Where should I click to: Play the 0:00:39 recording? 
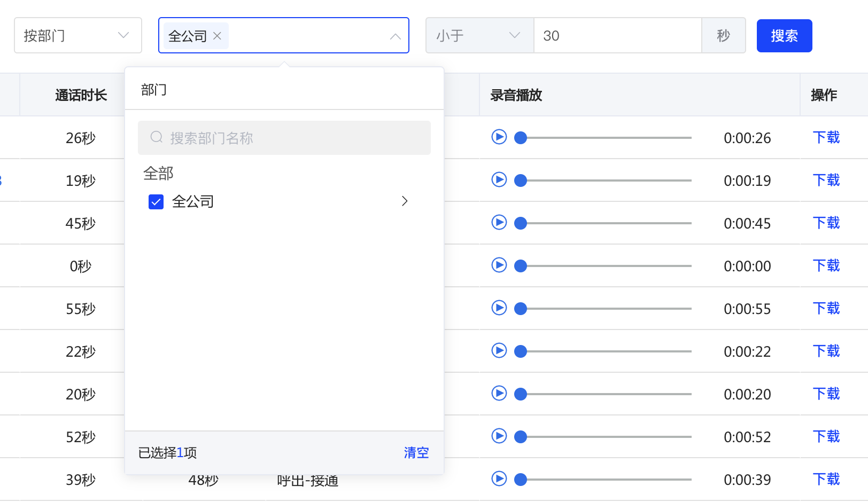tap(499, 479)
